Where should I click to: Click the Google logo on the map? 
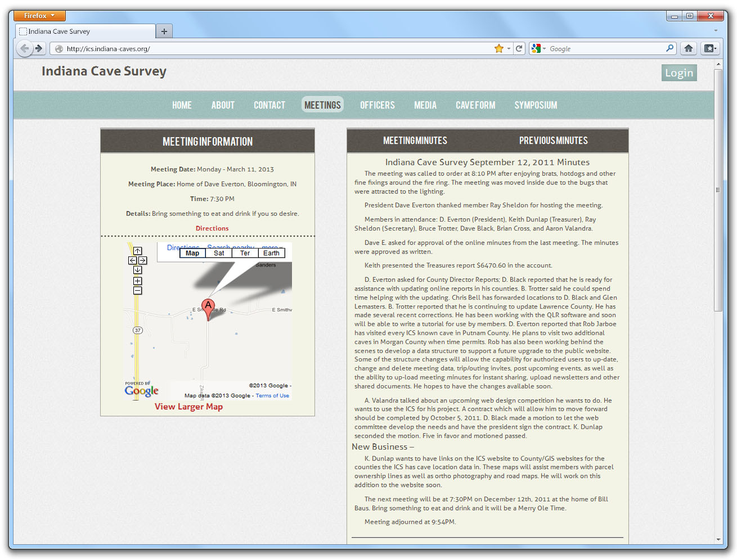pyautogui.click(x=141, y=390)
